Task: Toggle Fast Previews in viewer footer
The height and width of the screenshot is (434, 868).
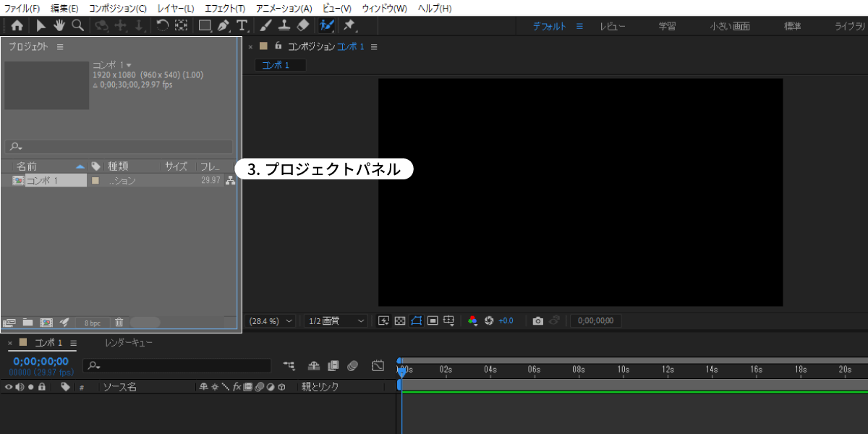Action: 384,320
